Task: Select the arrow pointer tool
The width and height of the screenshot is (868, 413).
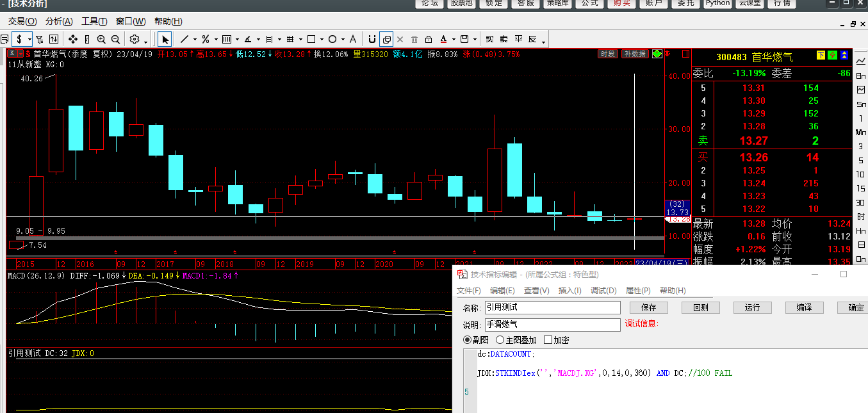Action: (x=165, y=39)
